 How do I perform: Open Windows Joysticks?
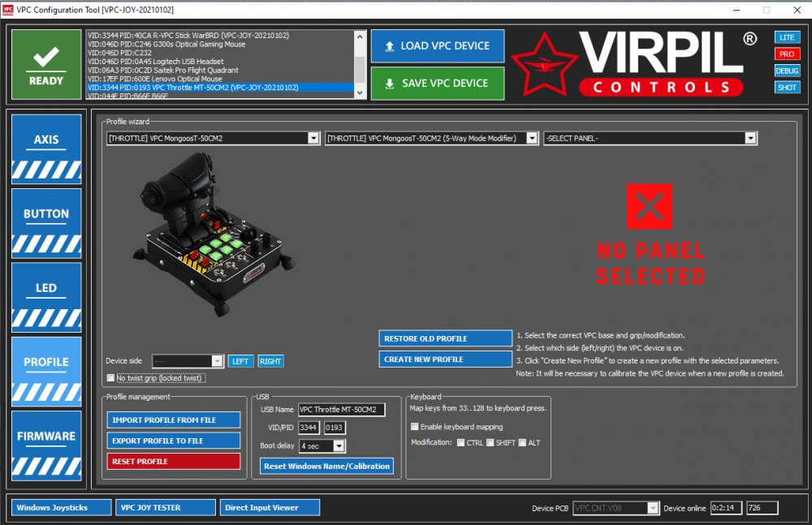pos(62,507)
